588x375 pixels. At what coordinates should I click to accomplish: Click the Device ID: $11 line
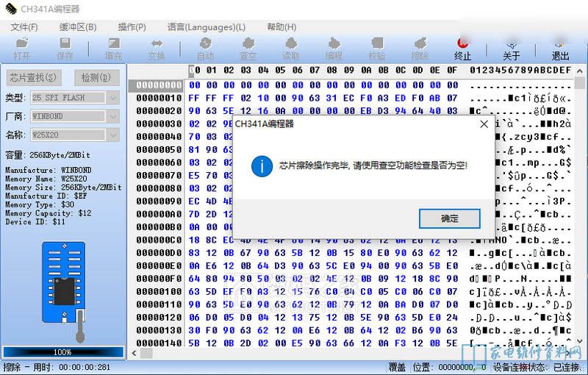click(35, 222)
